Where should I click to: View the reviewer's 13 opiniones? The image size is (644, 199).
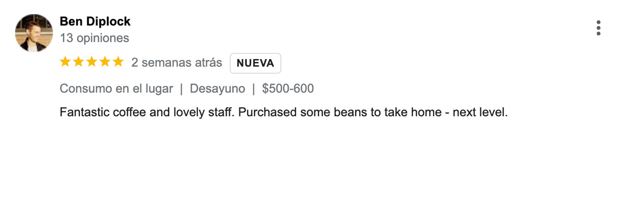click(94, 38)
